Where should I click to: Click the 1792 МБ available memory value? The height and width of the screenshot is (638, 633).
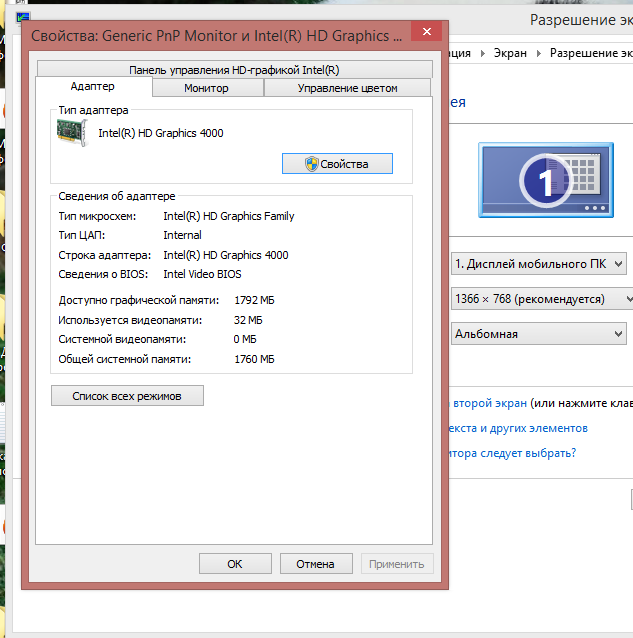[x=254, y=300]
